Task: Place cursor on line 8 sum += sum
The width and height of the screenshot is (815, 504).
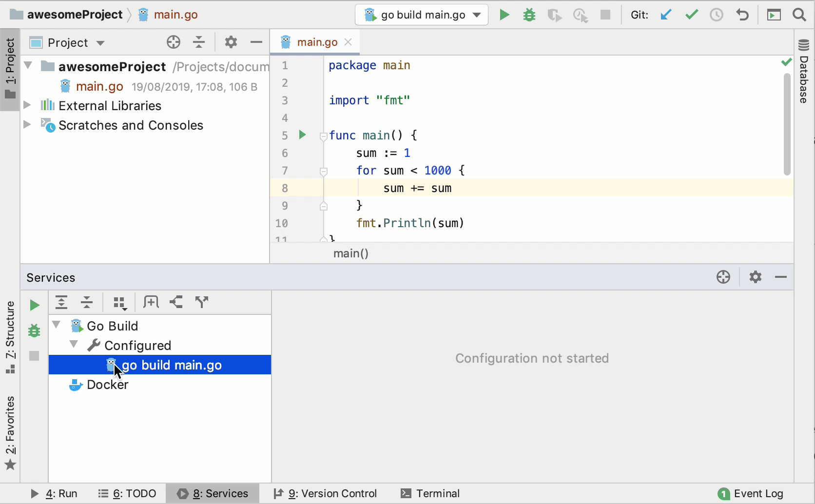Action: (x=417, y=188)
